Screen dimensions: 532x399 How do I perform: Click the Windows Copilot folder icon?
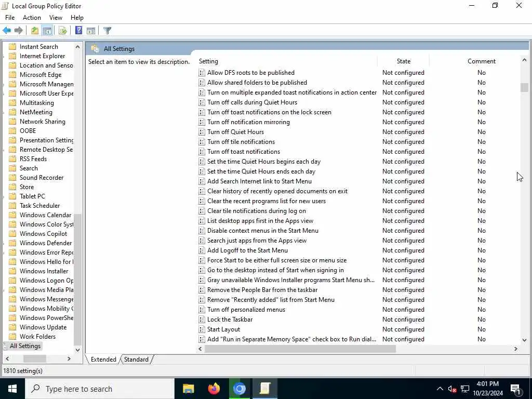[12, 234]
